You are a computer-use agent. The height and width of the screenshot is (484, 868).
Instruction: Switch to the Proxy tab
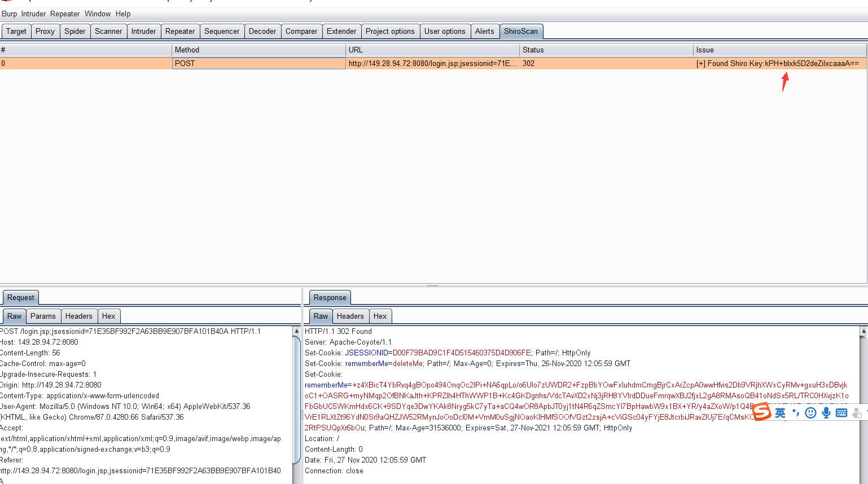point(45,31)
